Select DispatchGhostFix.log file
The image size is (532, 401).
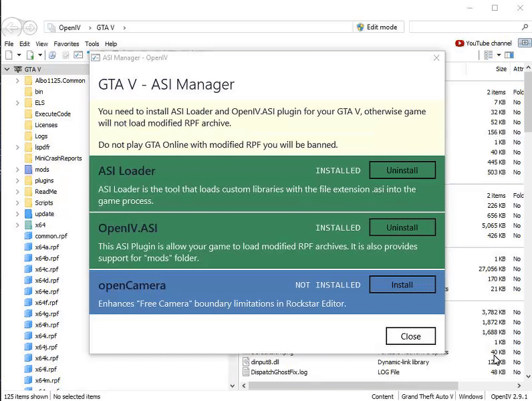pos(279,372)
